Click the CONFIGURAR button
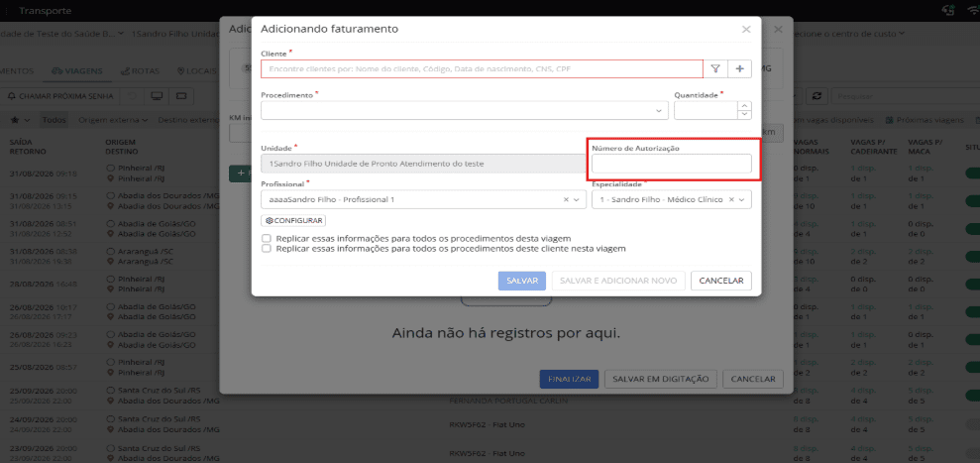The image size is (980, 463). [x=293, y=220]
